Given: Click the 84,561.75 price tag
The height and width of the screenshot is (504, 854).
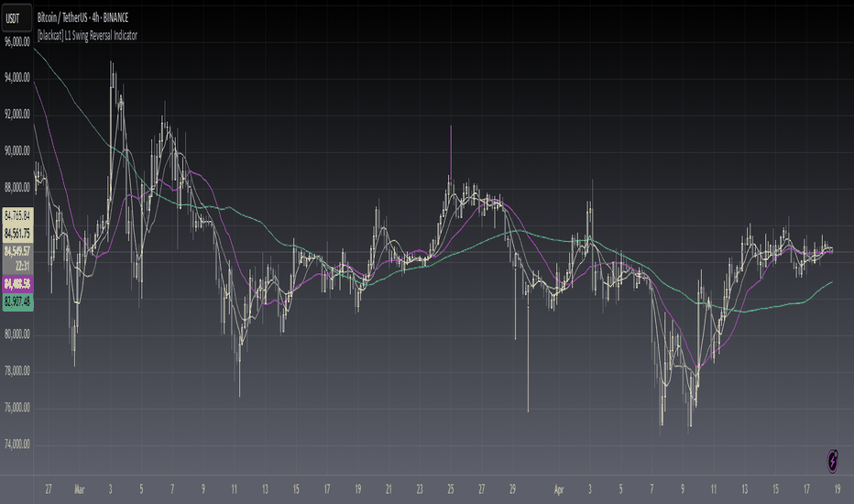Looking at the screenshot, I should pyautogui.click(x=17, y=234).
